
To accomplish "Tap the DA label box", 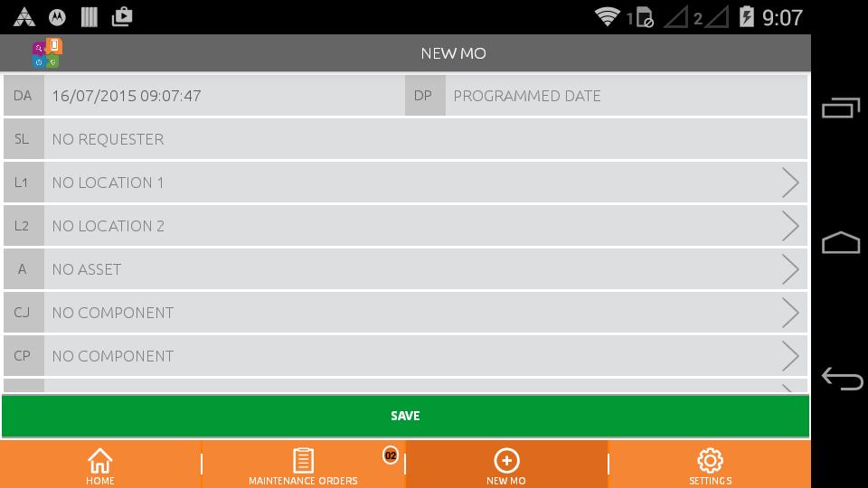I will (x=24, y=96).
